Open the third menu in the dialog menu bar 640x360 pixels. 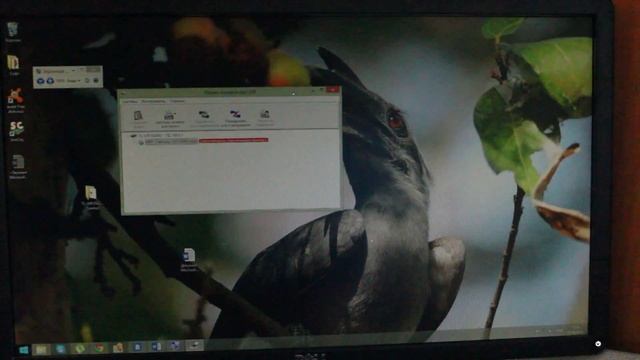[178, 100]
